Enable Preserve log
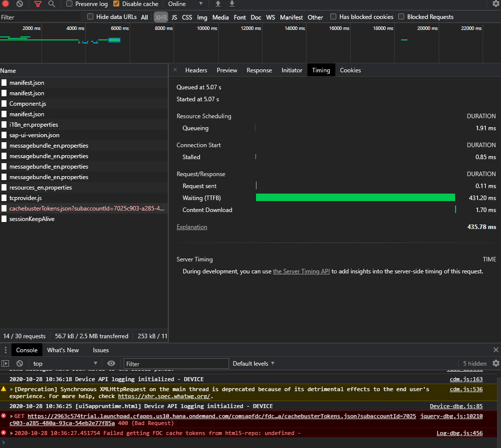Screen dimensions: 501x448 click(68, 4)
